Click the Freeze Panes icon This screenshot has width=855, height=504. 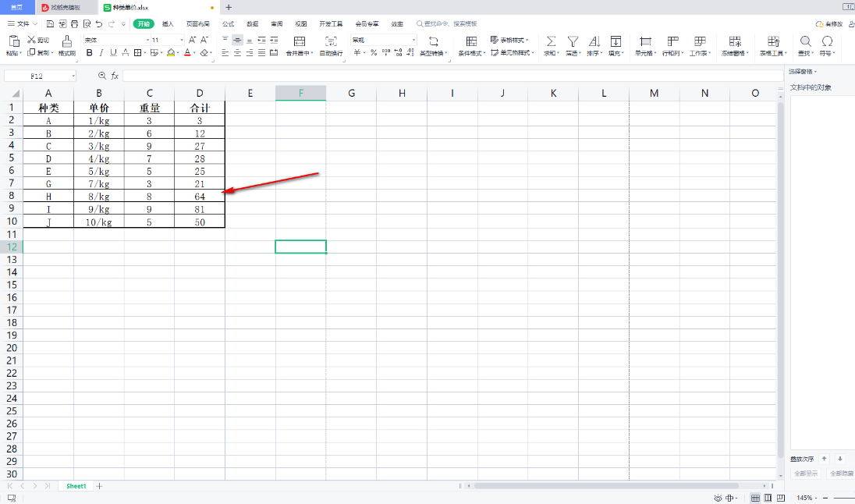(735, 41)
